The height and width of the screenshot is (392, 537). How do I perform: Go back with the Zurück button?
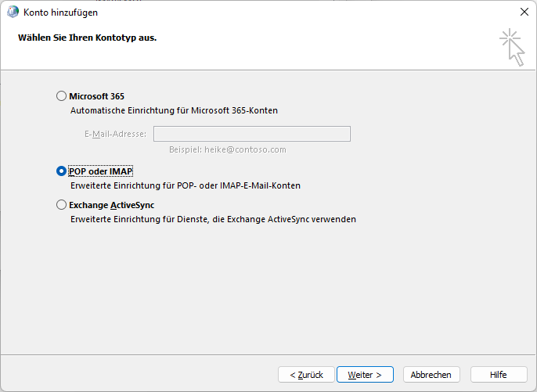tap(306, 375)
